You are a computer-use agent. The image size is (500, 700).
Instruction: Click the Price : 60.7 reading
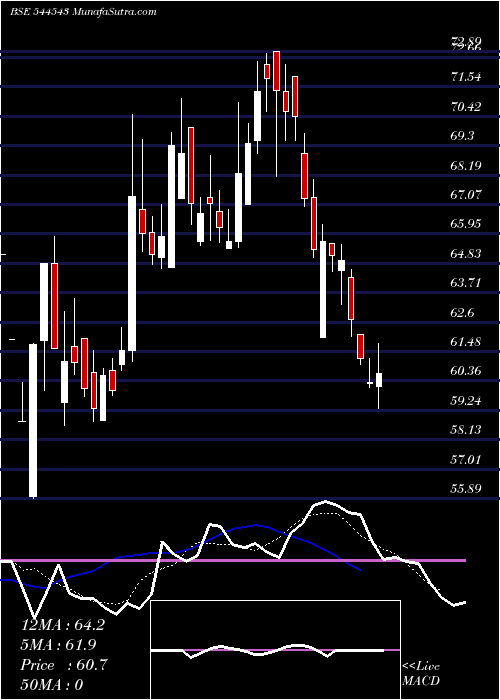click(x=64, y=665)
